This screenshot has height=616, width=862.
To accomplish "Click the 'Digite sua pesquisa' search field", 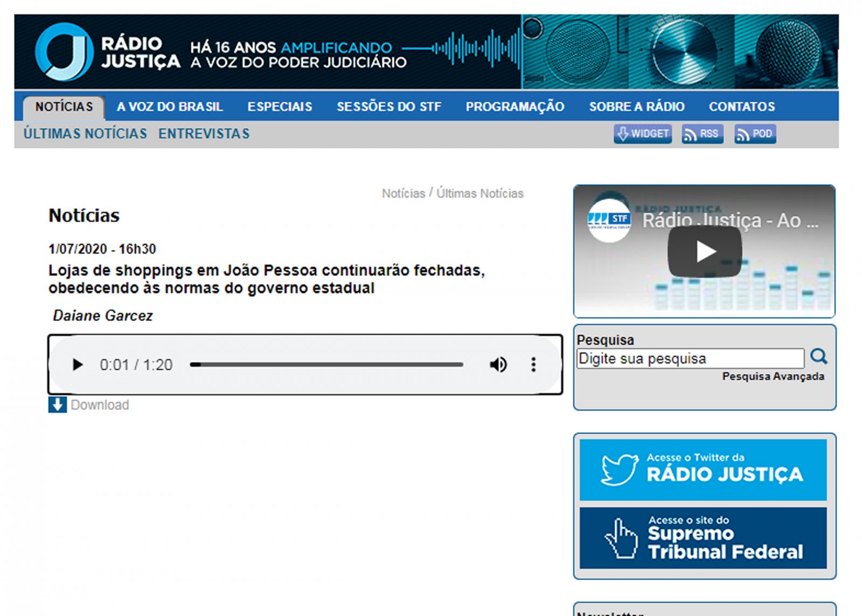I will click(690, 358).
